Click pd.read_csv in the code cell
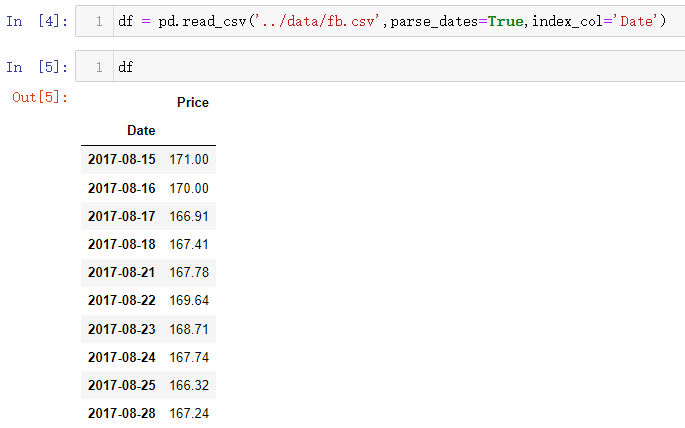The width and height of the screenshot is (685, 428). coord(202,21)
